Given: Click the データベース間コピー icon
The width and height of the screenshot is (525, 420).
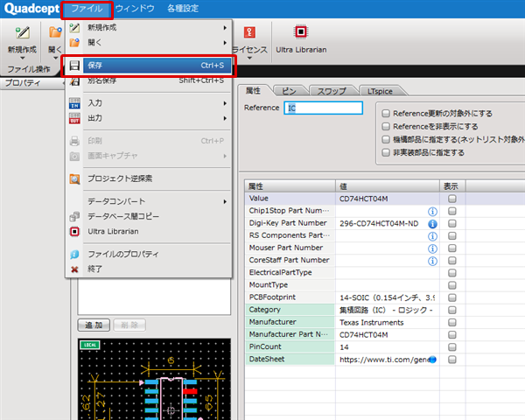Looking at the screenshot, I should tap(74, 217).
